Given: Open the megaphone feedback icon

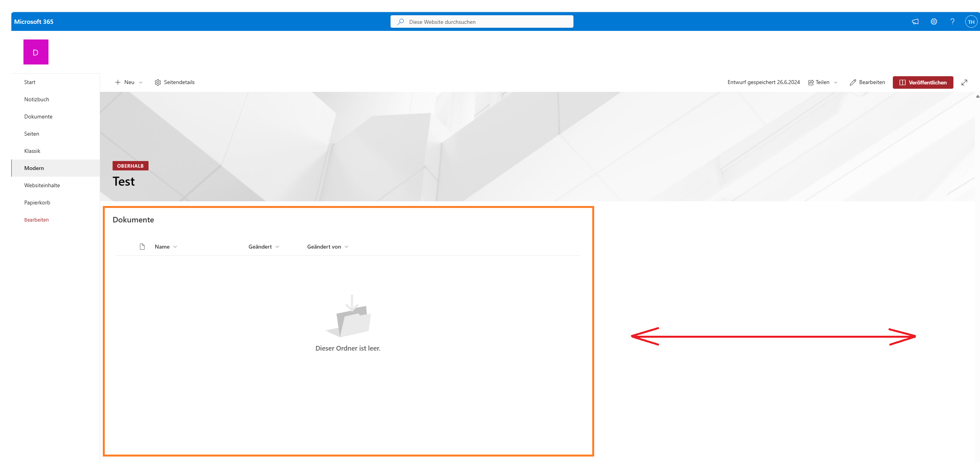Looking at the screenshot, I should pos(915,22).
